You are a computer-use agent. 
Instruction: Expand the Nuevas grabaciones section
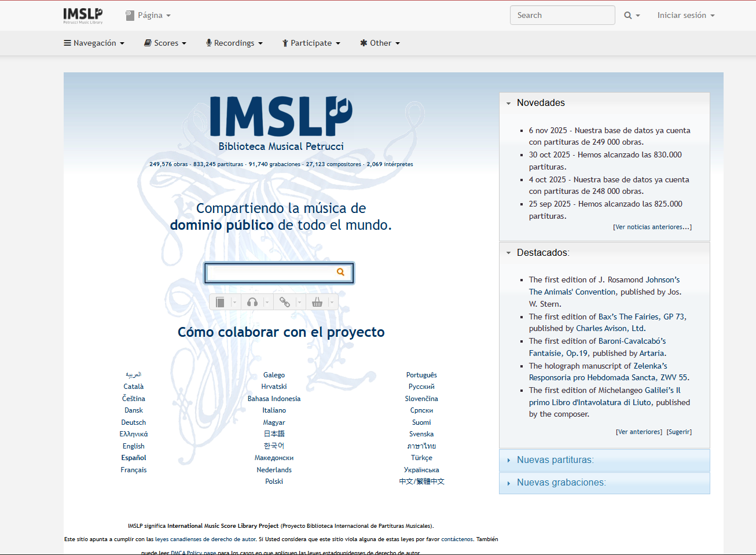561,483
